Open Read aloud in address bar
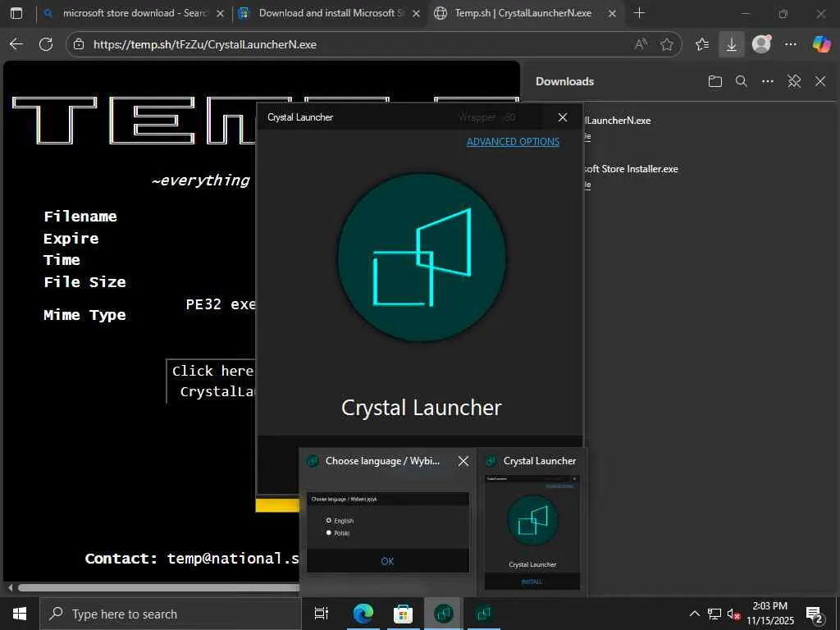Image resolution: width=840 pixels, height=630 pixels. pos(641,44)
